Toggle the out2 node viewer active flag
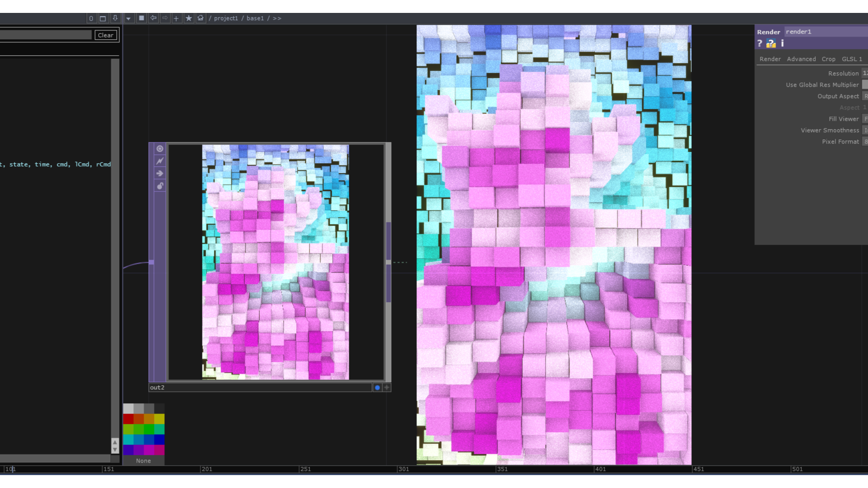This screenshot has height=488, width=868. [x=160, y=149]
